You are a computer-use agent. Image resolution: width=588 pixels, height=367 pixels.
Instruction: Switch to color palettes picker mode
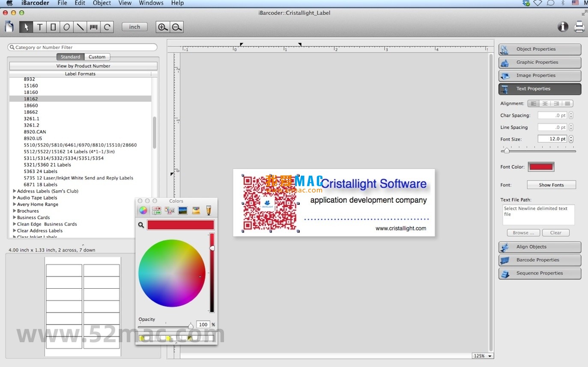170,210
